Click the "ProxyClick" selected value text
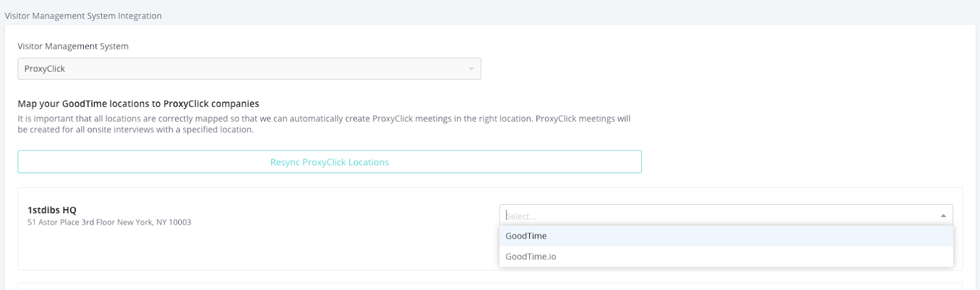980x290 pixels. pos(45,69)
